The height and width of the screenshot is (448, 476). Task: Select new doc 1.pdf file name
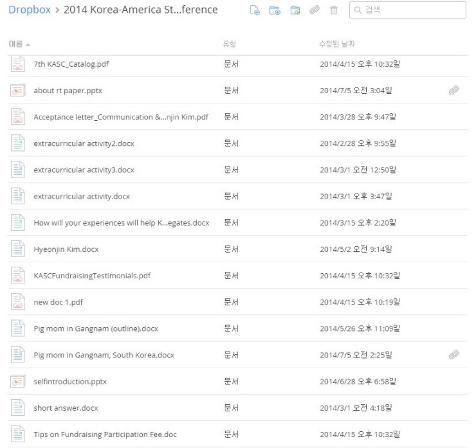(59, 302)
